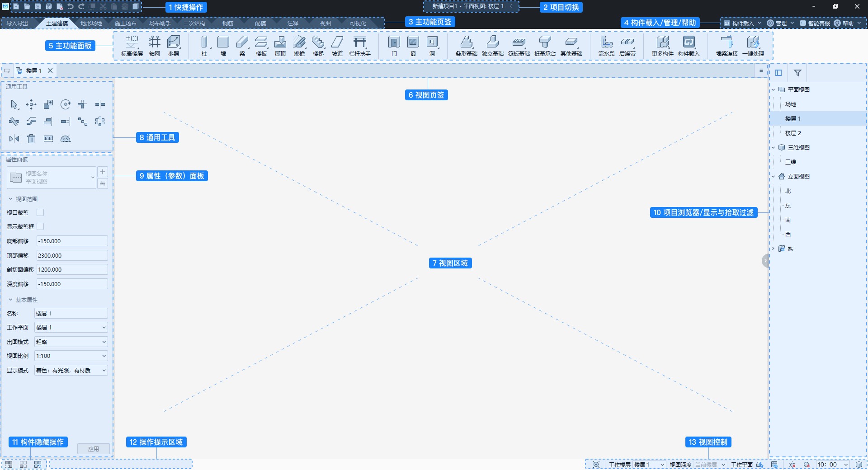Select the arrow pointer tool in 通用工具
Screen dimensions: 868x470
click(14, 104)
